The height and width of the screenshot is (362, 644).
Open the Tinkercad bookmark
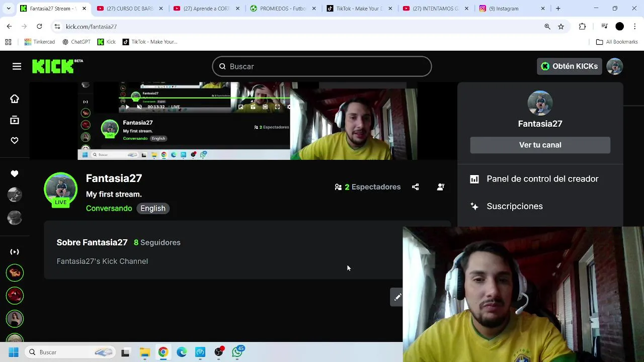pyautogui.click(x=39, y=42)
